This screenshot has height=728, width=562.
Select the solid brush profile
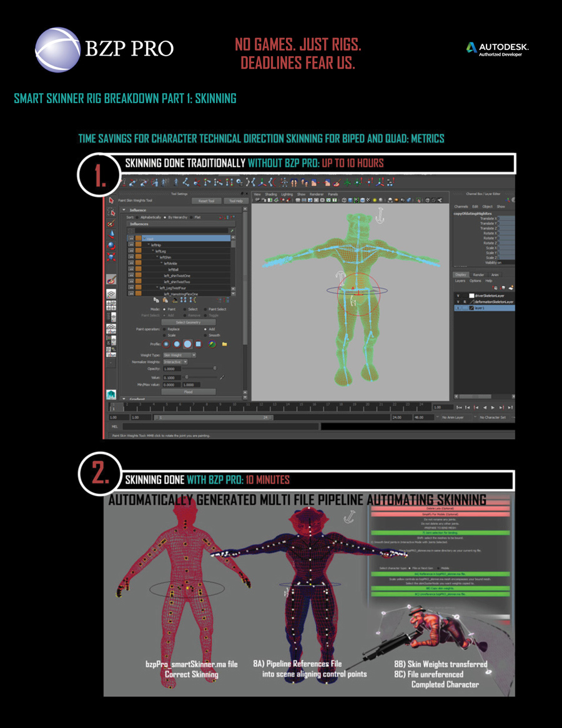click(187, 344)
